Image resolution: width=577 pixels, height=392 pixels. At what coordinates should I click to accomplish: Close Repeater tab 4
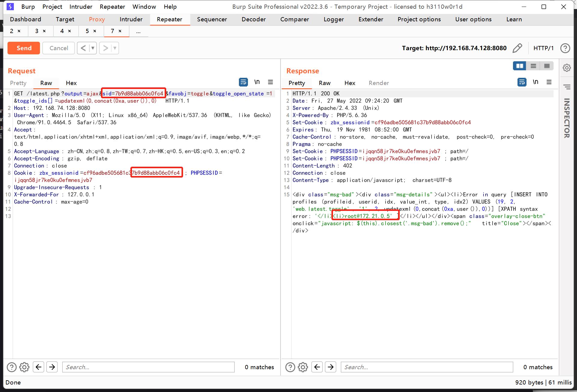point(69,31)
